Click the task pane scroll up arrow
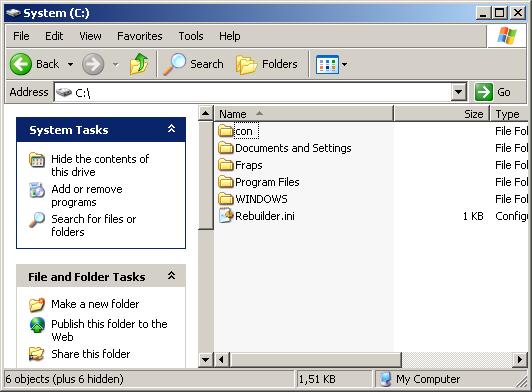 coord(205,113)
